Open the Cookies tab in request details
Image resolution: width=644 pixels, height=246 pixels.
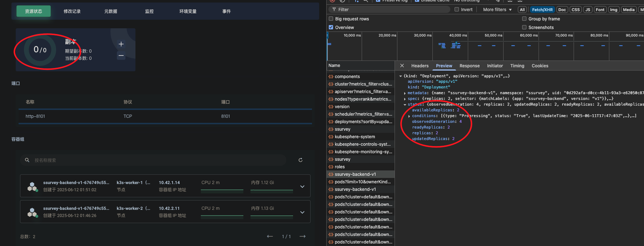click(x=540, y=66)
